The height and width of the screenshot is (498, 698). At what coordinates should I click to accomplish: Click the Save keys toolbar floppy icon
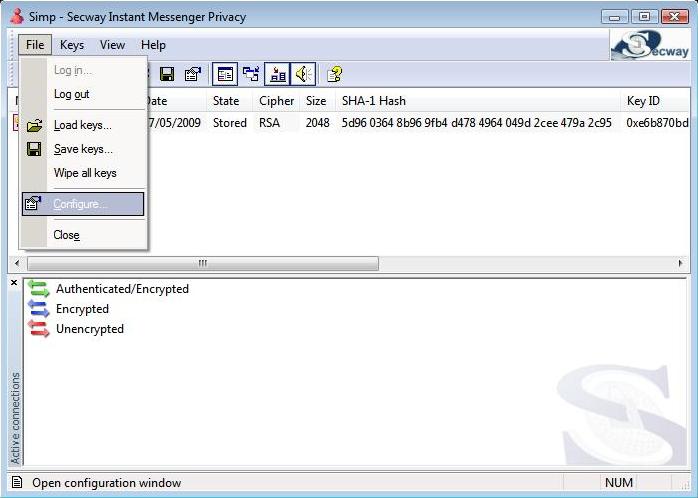(x=167, y=74)
